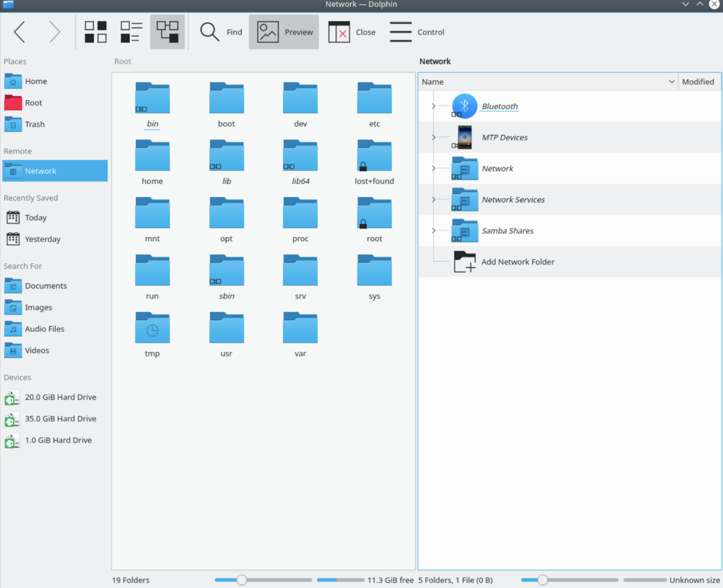
Task: Sort by the Name column header
Action: click(x=548, y=82)
